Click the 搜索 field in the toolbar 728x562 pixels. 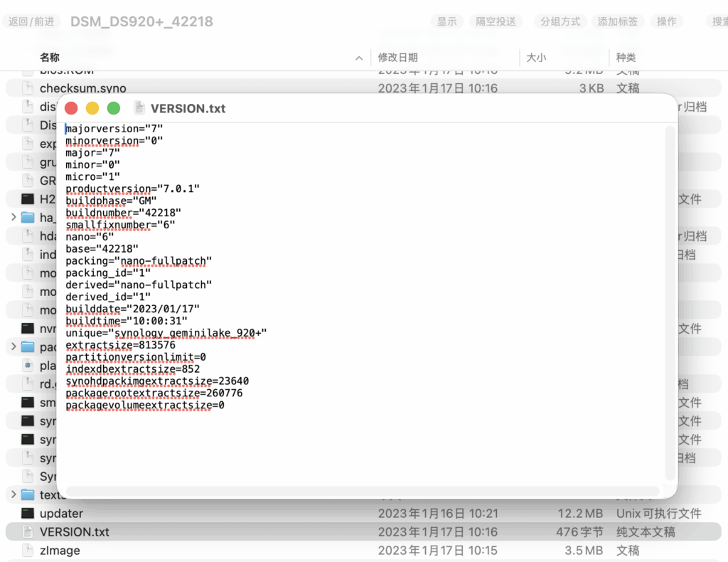tap(717, 21)
